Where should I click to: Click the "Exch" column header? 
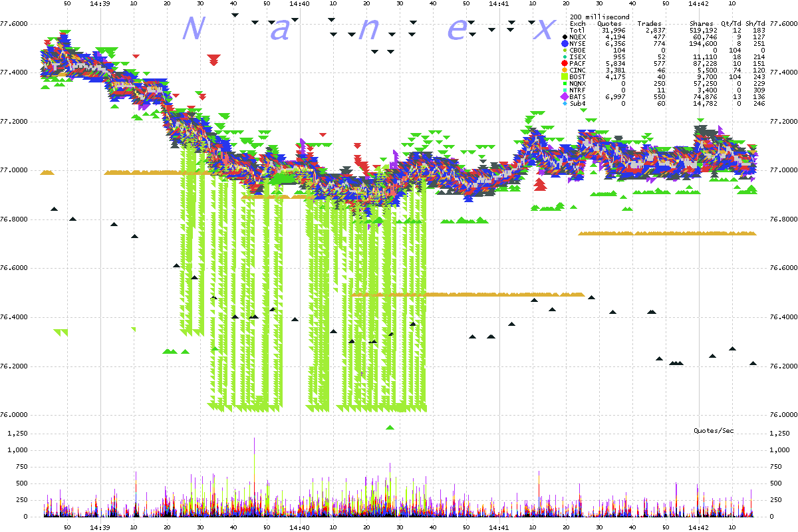578,24
